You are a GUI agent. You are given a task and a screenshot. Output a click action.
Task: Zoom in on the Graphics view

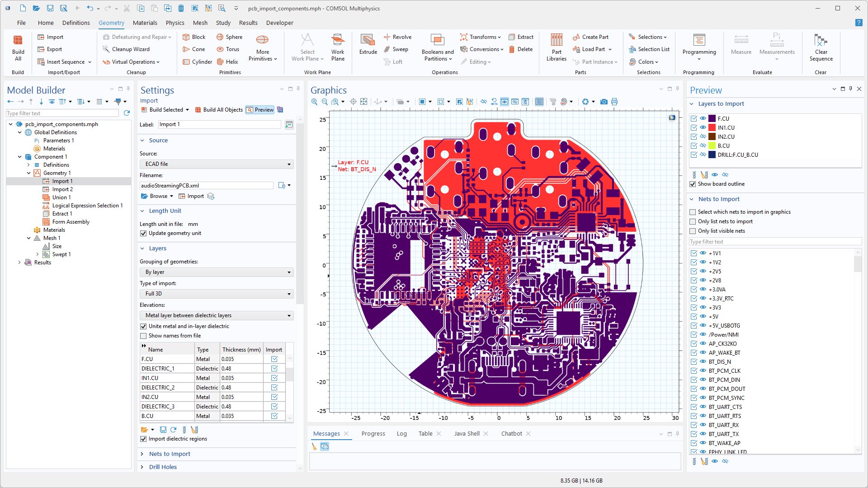(314, 102)
